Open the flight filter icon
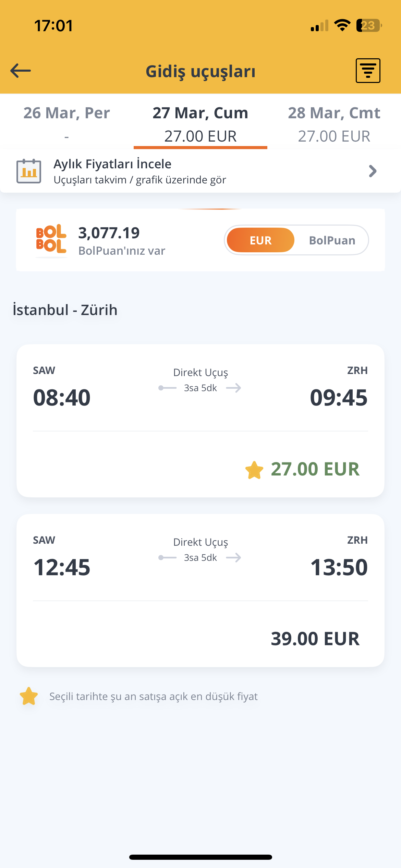This screenshot has width=401, height=868. [x=368, y=71]
